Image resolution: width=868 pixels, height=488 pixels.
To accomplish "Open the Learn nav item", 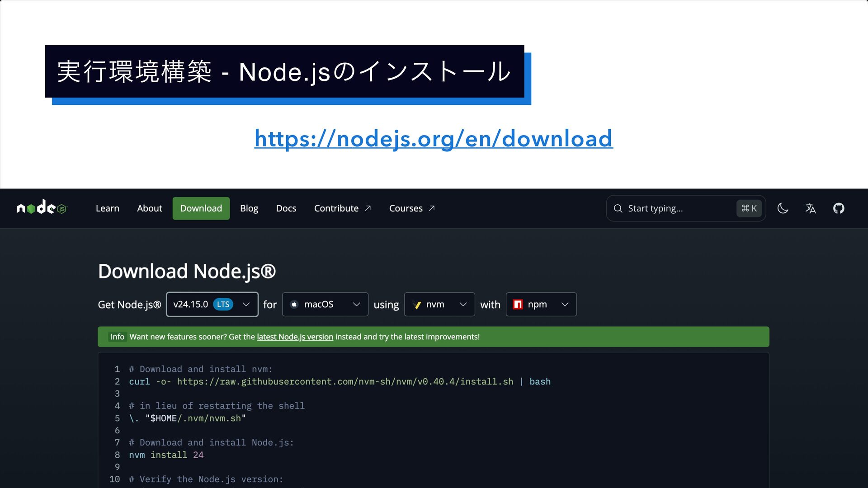I will (x=108, y=208).
